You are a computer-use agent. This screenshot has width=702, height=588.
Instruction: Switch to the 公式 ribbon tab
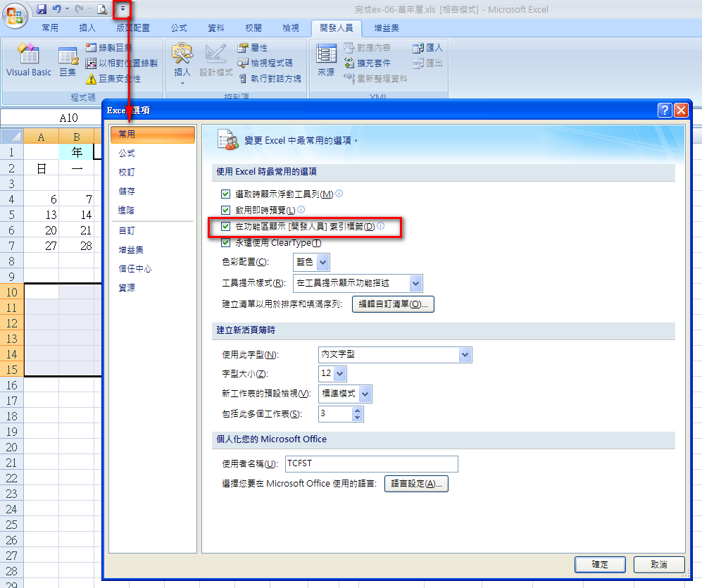click(x=179, y=27)
